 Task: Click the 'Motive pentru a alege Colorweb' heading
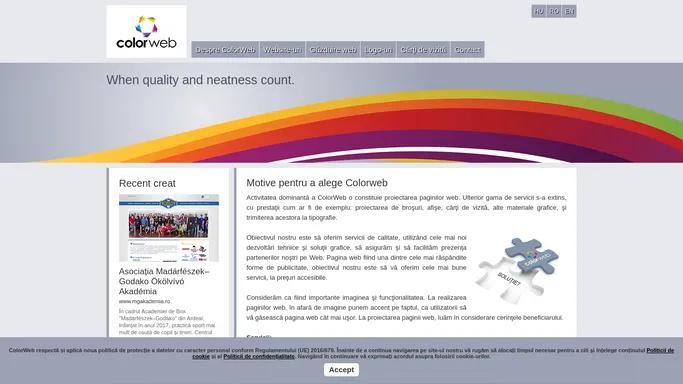[x=317, y=183]
